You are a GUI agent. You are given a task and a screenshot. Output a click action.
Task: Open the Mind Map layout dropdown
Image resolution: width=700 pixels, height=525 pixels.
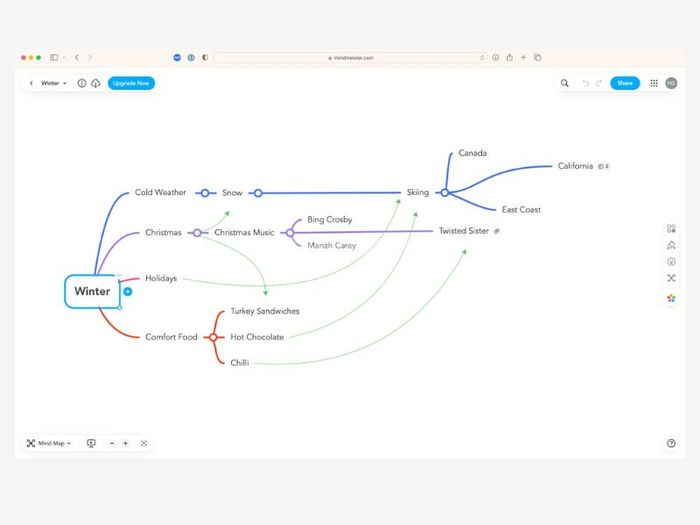(x=49, y=443)
